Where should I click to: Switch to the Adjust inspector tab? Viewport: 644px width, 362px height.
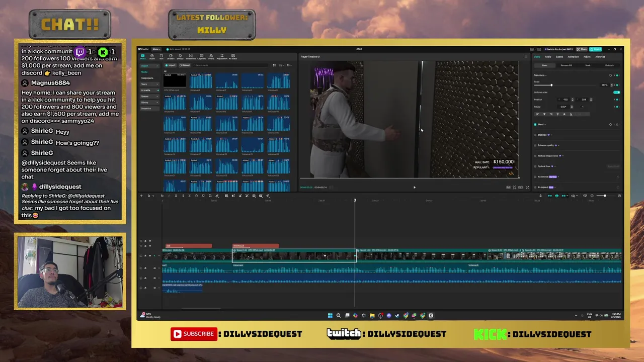point(587,57)
